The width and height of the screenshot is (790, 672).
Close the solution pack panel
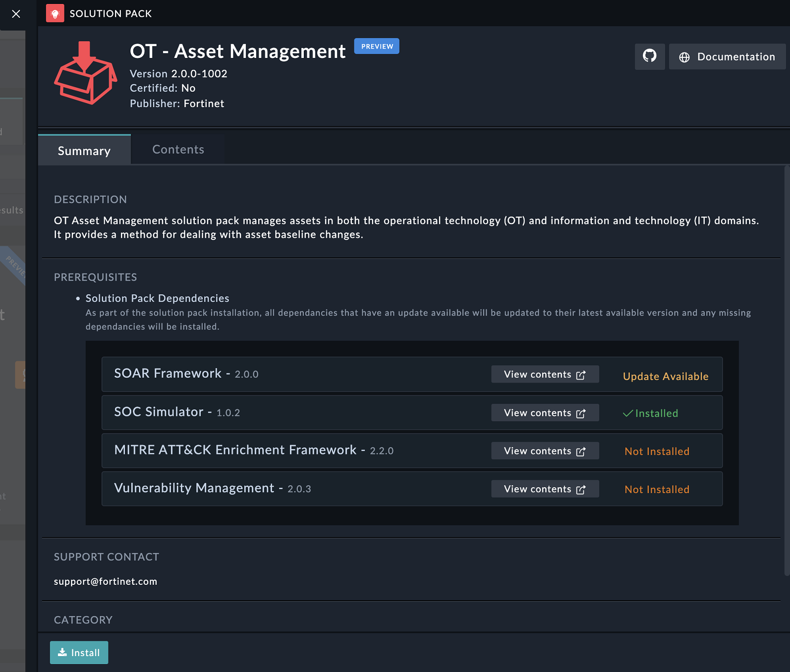point(16,14)
